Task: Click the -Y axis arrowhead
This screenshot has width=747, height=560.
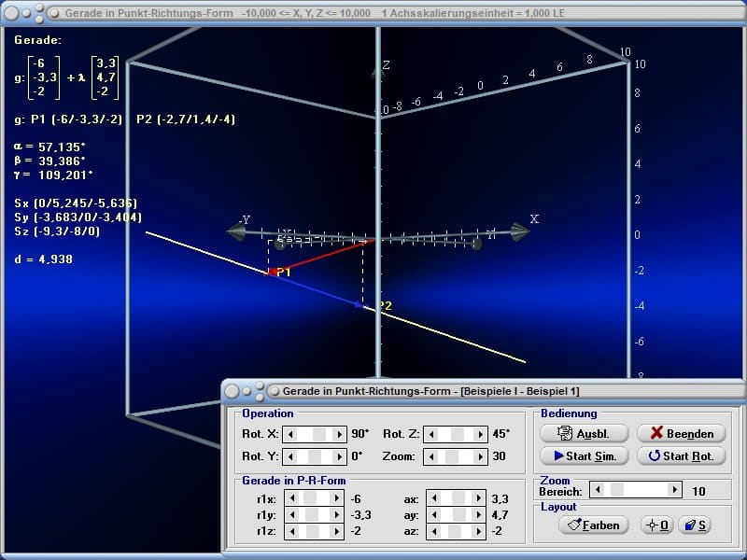Action: point(237,231)
